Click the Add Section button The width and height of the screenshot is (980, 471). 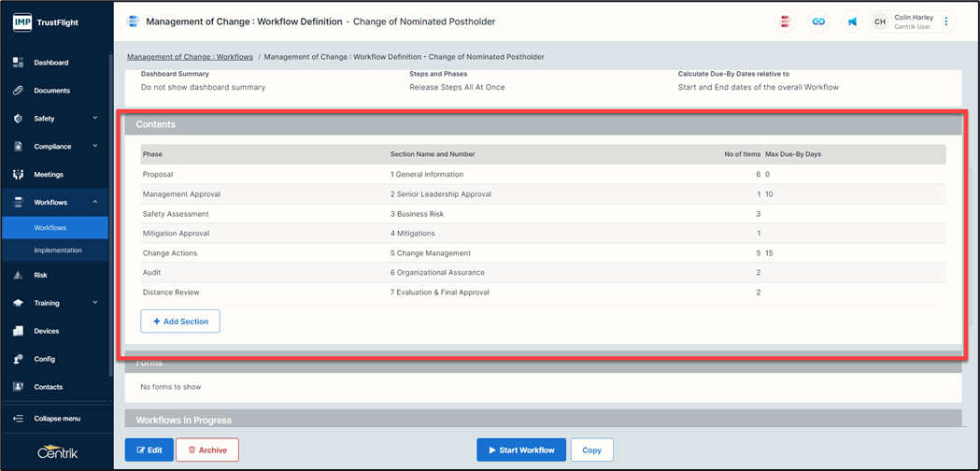click(180, 321)
